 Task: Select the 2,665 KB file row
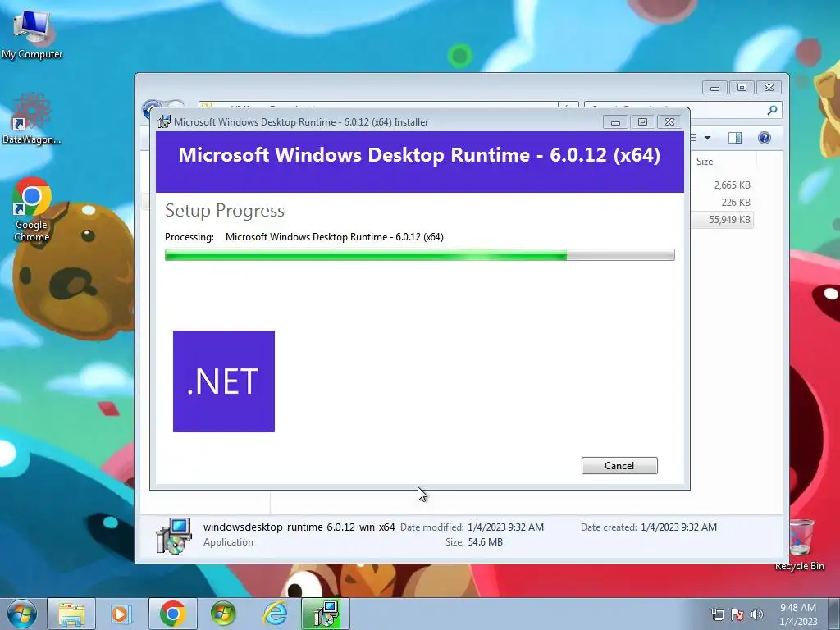coord(732,185)
